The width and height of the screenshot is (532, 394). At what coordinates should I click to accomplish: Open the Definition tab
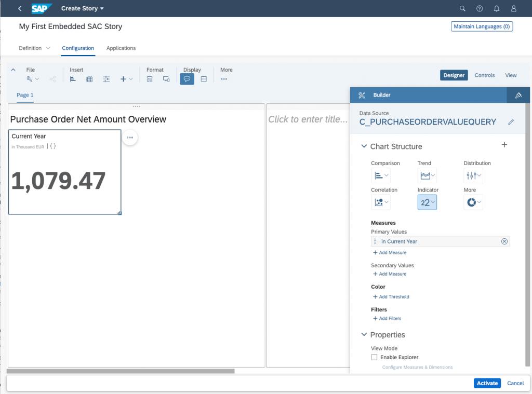(30, 48)
